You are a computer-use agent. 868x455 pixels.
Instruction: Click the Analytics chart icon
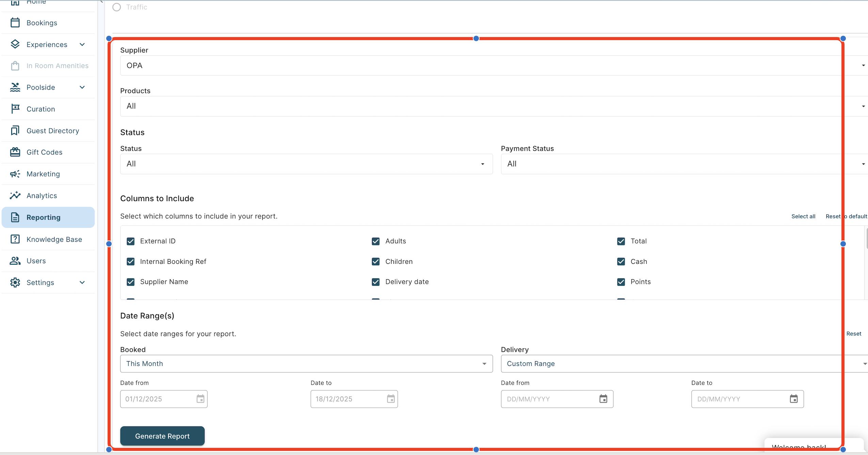(x=15, y=195)
